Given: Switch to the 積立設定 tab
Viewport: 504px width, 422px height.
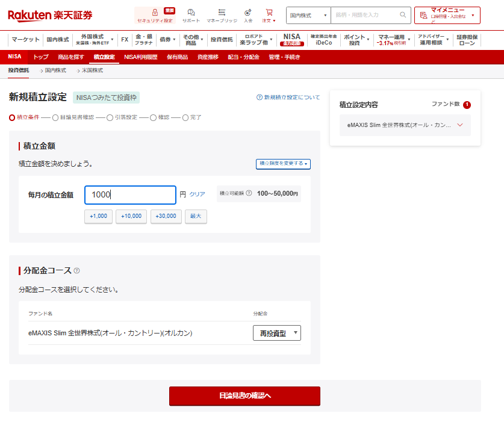Looking at the screenshot, I should point(104,57).
